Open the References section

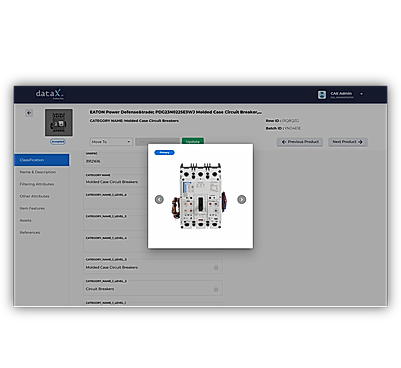pos(30,232)
